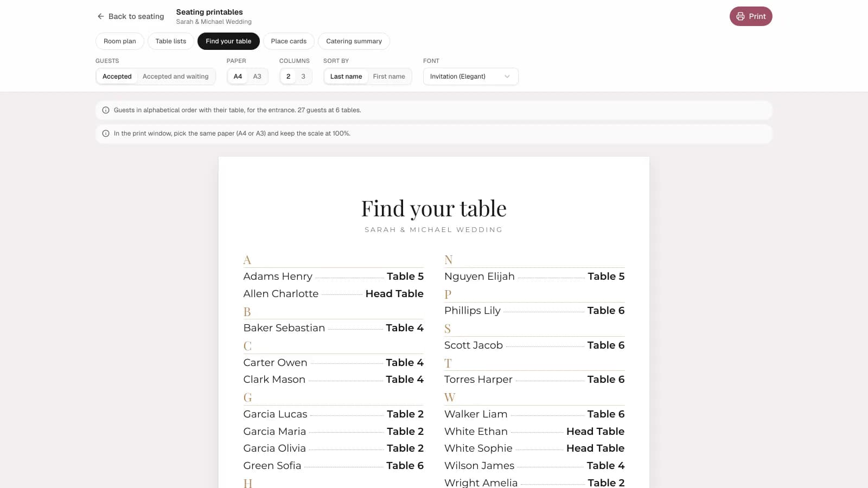Open the Catering summary tab
The height and width of the screenshot is (488, 868).
(x=354, y=41)
